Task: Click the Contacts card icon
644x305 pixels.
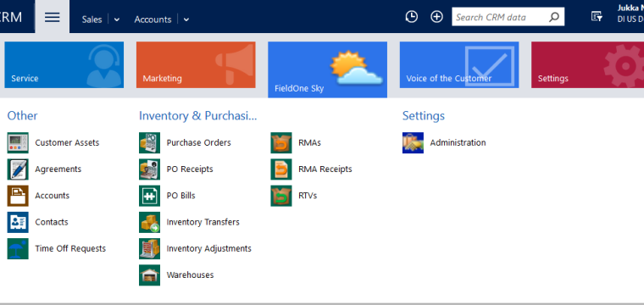Action: pos(18,222)
